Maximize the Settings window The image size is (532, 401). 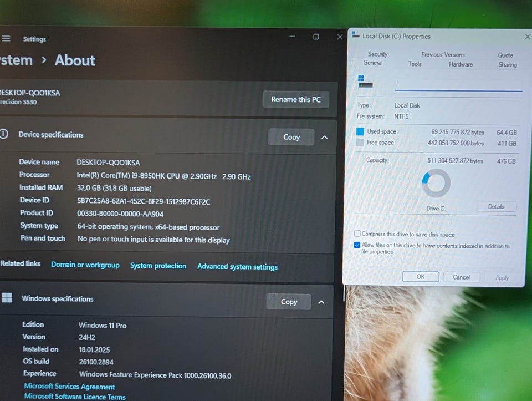pyautogui.click(x=316, y=37)
